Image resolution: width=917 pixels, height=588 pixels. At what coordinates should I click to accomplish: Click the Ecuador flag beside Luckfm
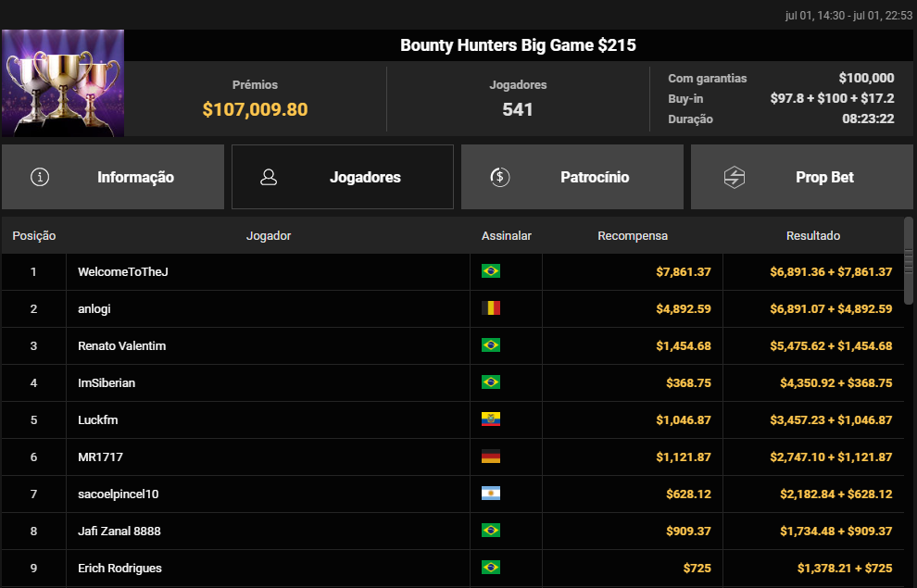(x=491, y=419)
